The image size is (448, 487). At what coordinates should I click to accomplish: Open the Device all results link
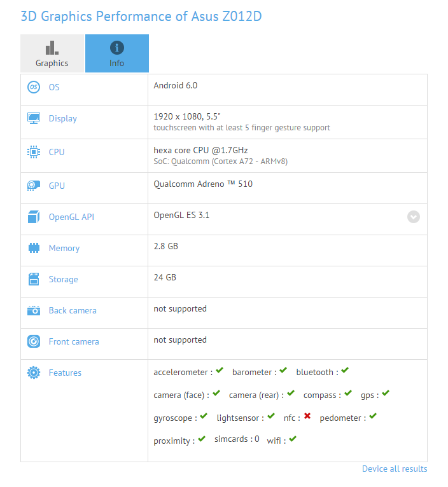click(395, 469)
